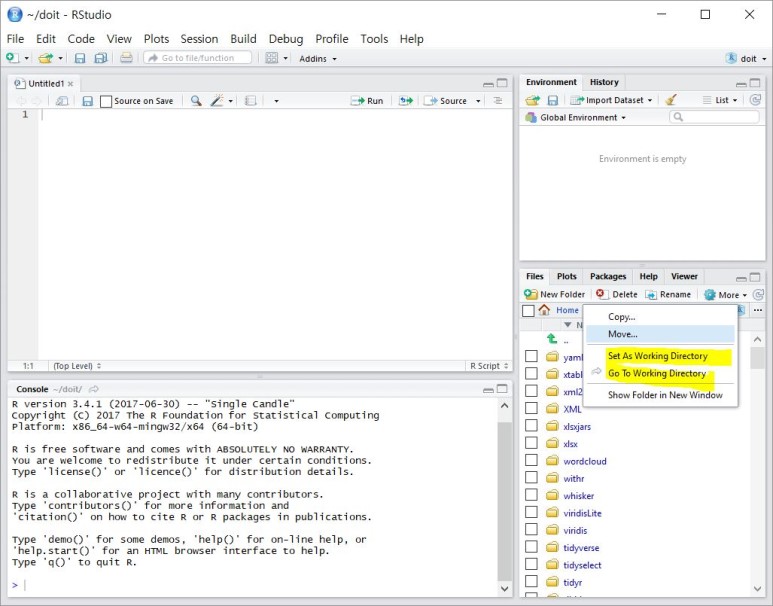The image size is (773, 606).
Task: Click the Open File folder icon
Action: (x=45, y=58)
